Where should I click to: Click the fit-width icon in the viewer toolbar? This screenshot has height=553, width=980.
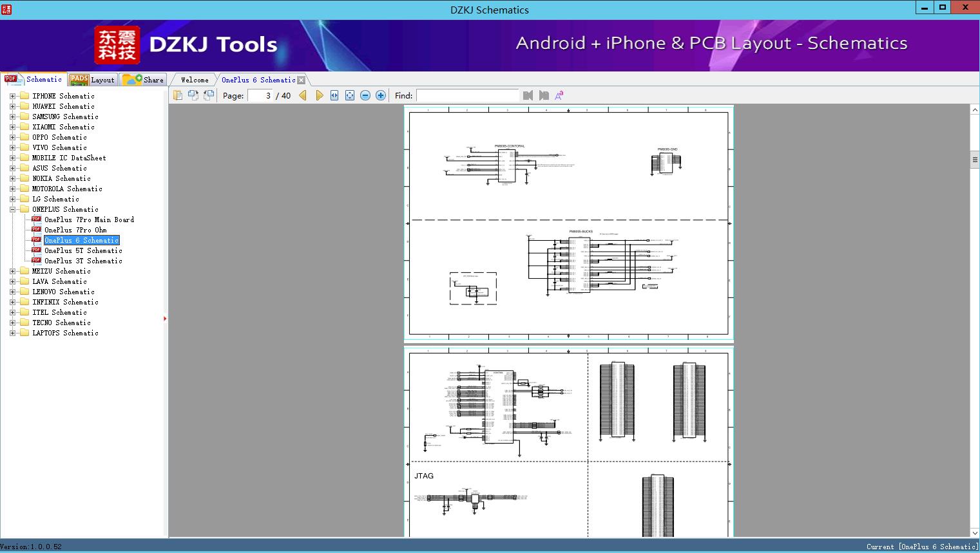coord(334,95)
